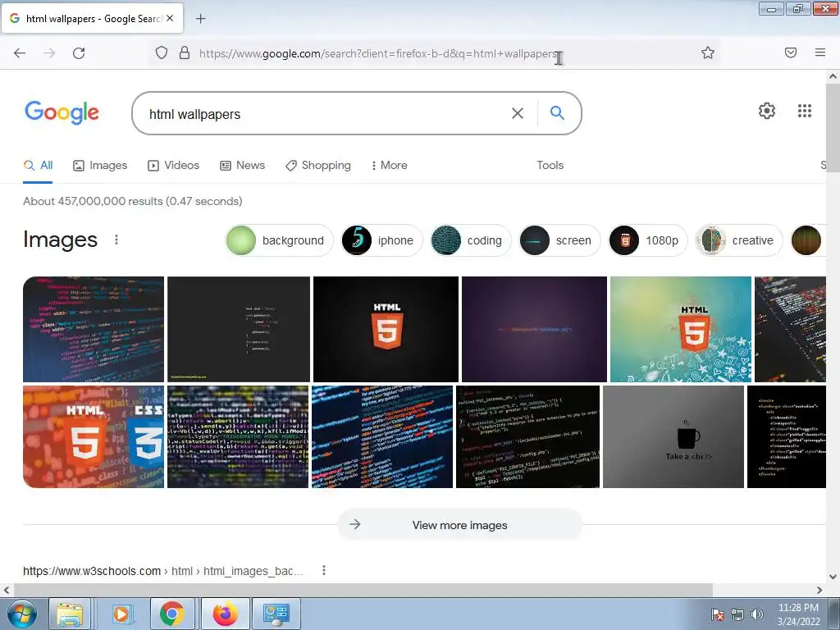Screen dimensions: 840x630
Task: Click the magnifier search button
Action: 557,112
